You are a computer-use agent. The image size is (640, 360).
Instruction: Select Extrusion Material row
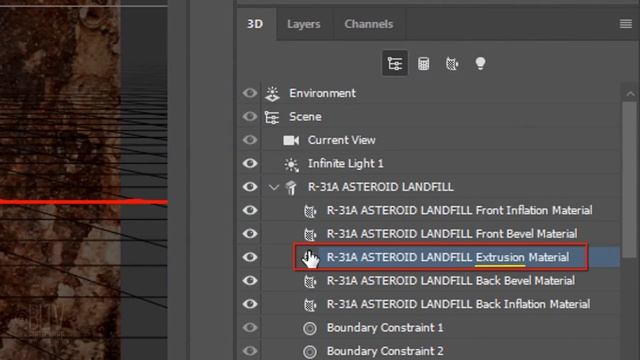pos(441,257)
